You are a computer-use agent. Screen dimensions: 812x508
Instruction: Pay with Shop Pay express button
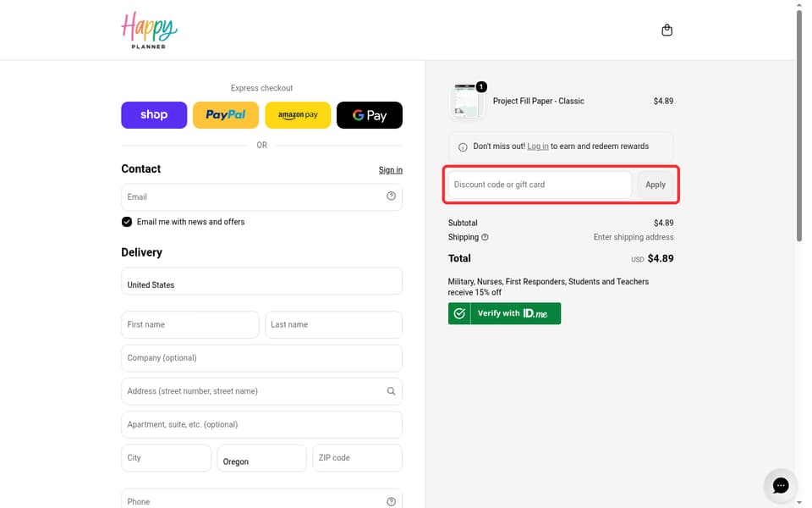click(154, 115)
